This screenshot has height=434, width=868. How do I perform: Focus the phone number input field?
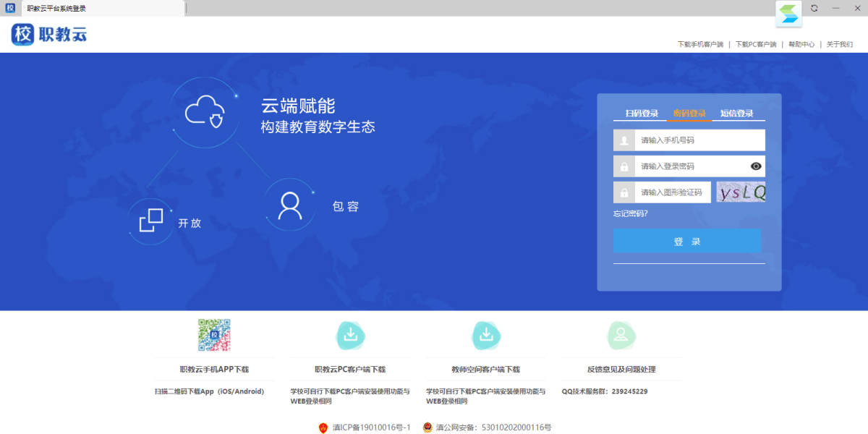pyautogui.click(x=699, y=140)
